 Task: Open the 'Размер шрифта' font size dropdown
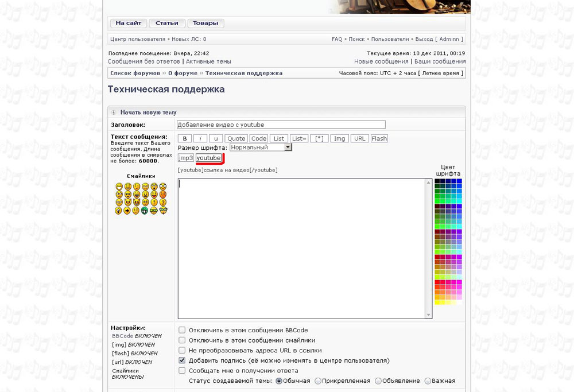pos(261,148)
